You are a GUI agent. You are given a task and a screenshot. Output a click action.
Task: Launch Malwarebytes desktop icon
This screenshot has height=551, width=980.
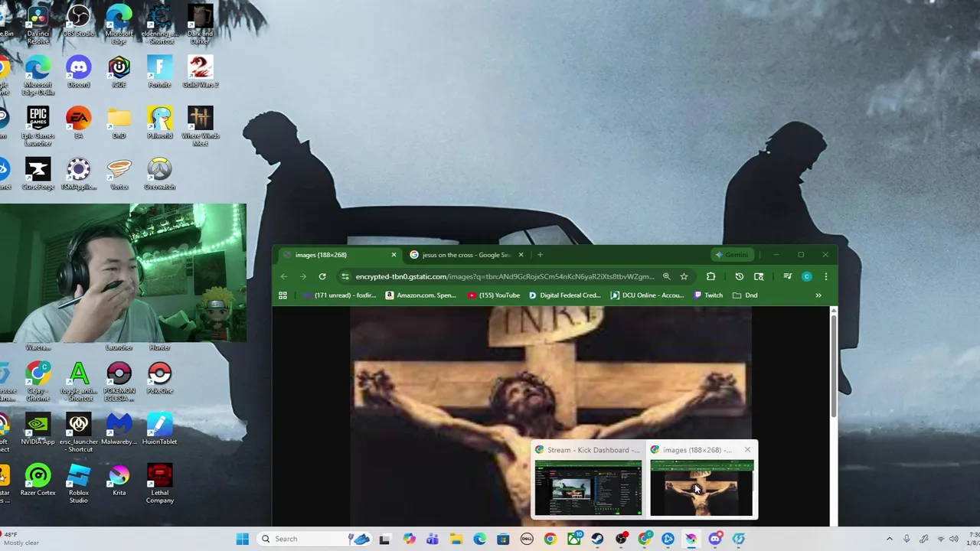(119, 429)
